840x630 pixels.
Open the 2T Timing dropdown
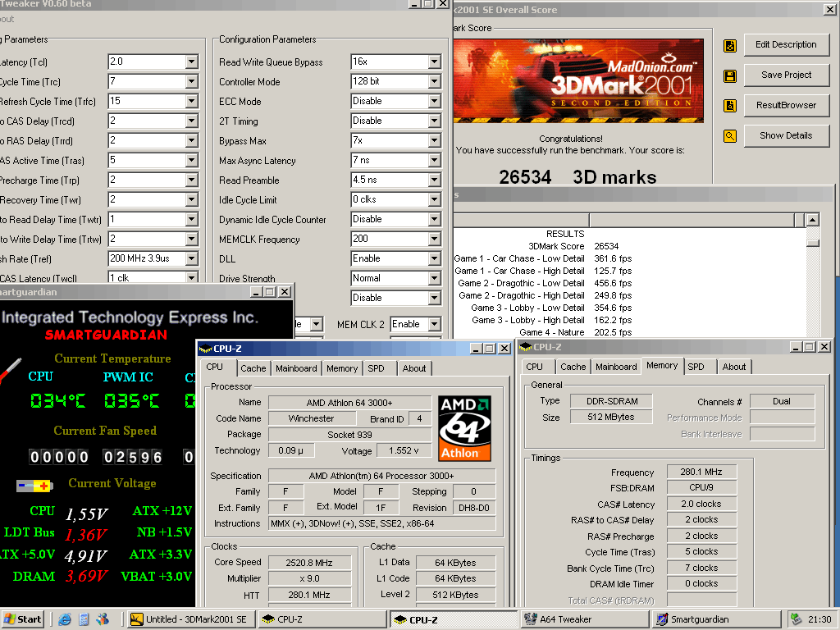(x=435, y=121)
